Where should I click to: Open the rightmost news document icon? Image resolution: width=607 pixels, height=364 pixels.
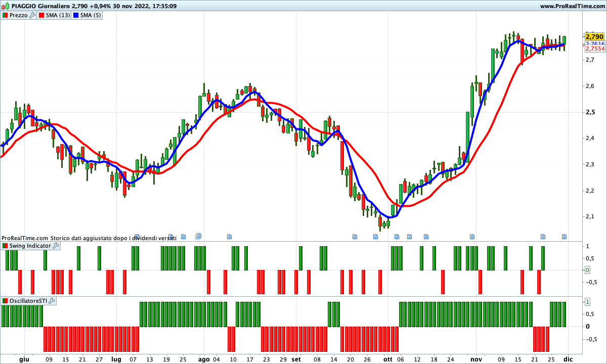(x=565, y=236)
